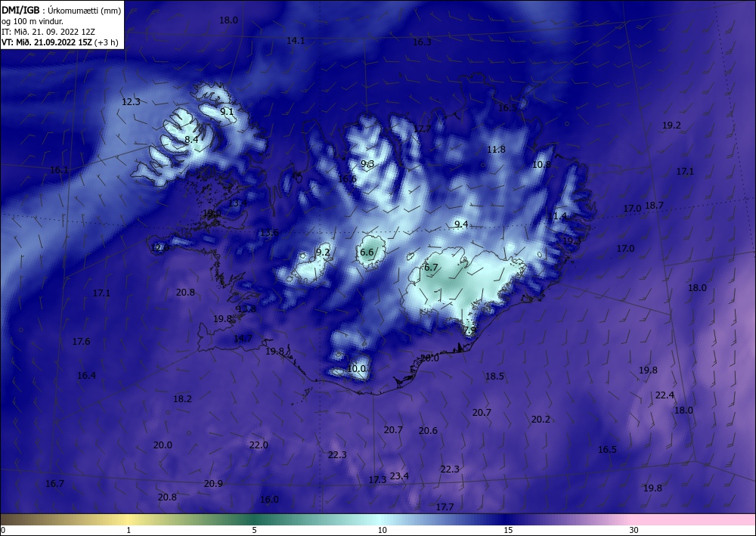Click the 8.4 value on the Westfjords
The image size is (756, 536).
[191, 139]
